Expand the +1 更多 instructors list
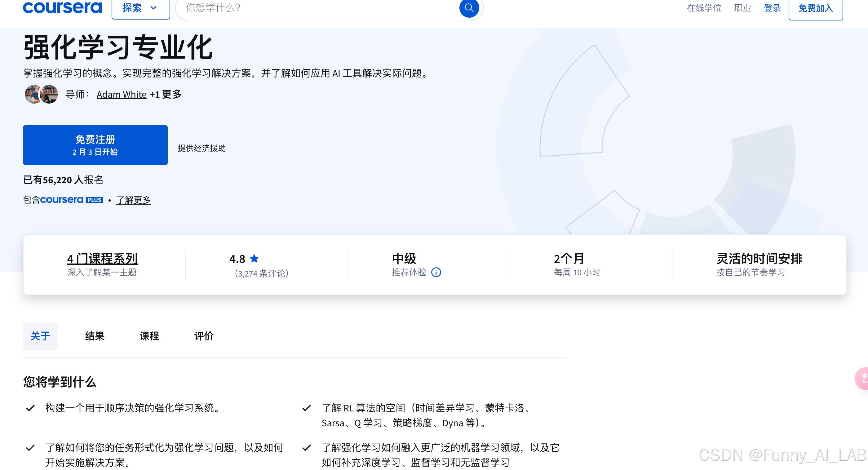This screenshot has width=868, height=470. pyautogui.click(x=166, y=94)
